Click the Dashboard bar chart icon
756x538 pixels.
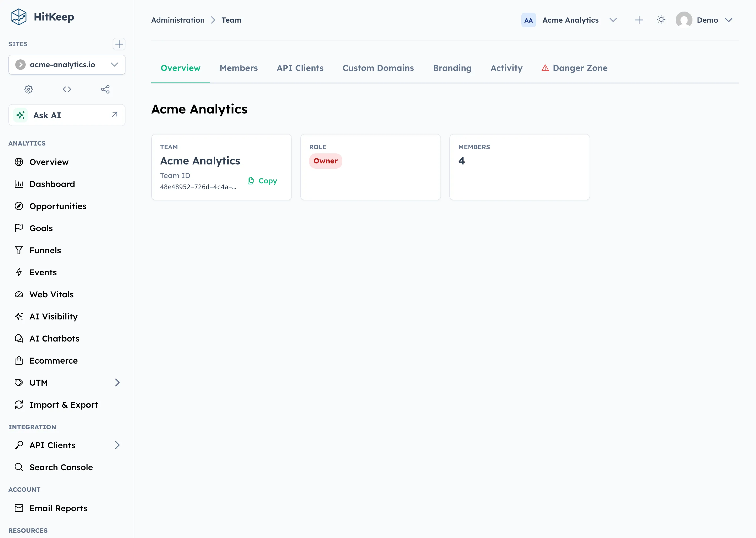(19, 184)
